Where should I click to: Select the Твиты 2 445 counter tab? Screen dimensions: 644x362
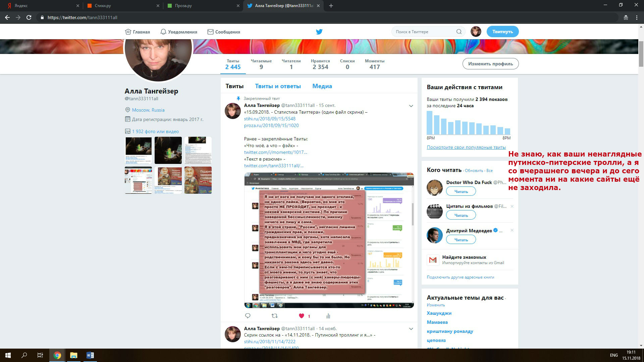(233, 64)
